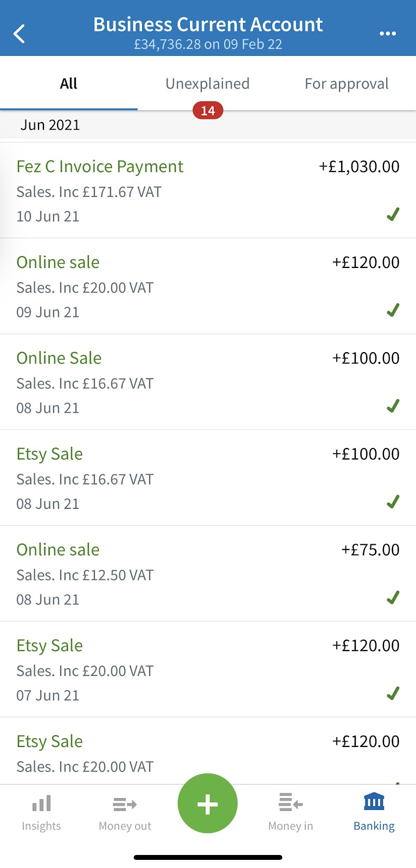The width and height of the screenshot is (416, 868).
Task: Open the Etsy Sale dated 07 Jun 21
Action: click(x=50, y=646)
